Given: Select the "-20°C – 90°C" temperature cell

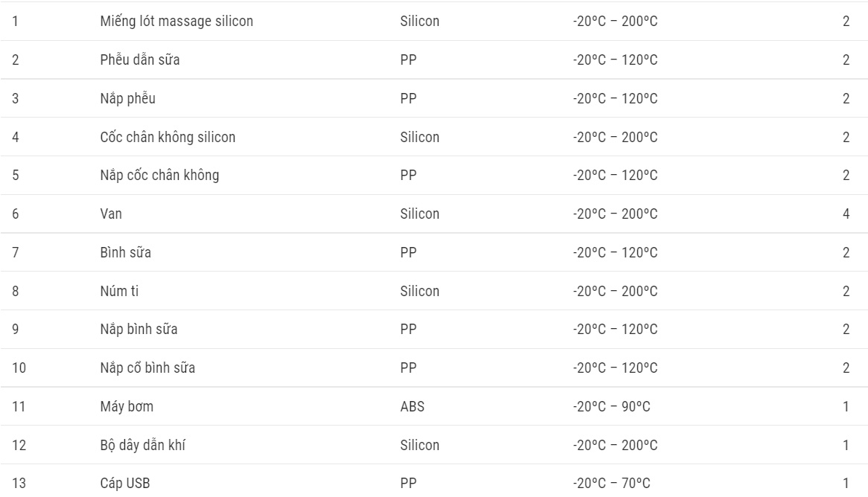Looking at the screenshot, I should pyautogui.click(x=612, y=406).
